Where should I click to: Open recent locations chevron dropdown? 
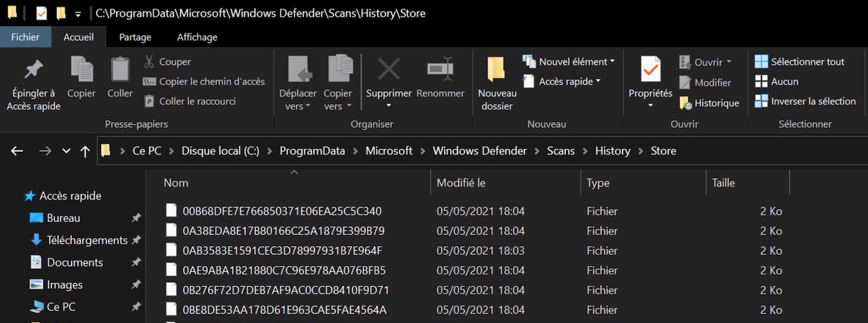click(66, 151)
